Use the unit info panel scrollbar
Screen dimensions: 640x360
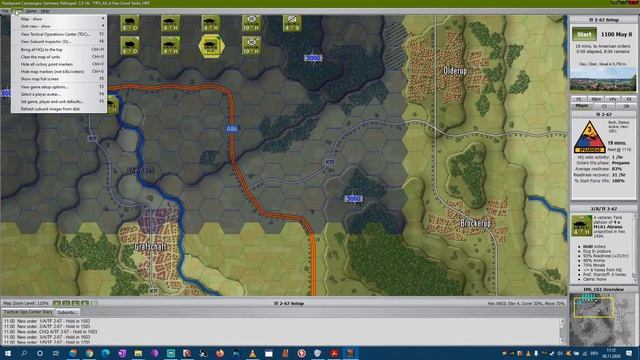(x=634, y=247)
